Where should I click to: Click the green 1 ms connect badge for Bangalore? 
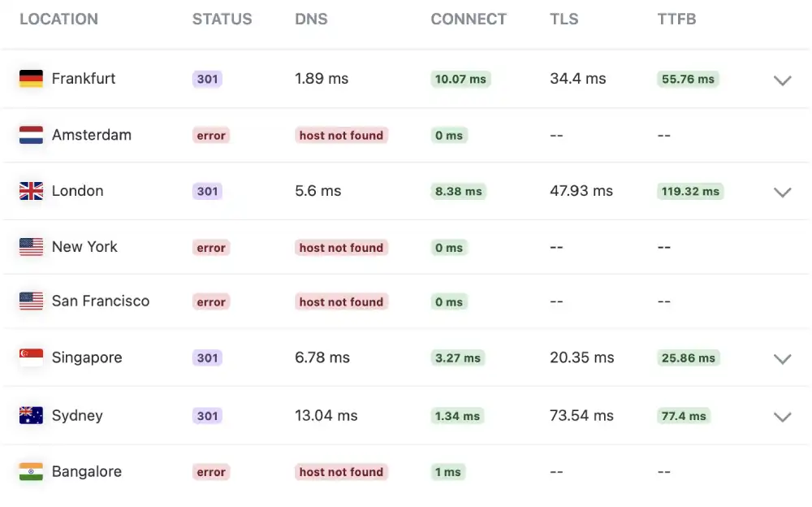click(447, 471)
